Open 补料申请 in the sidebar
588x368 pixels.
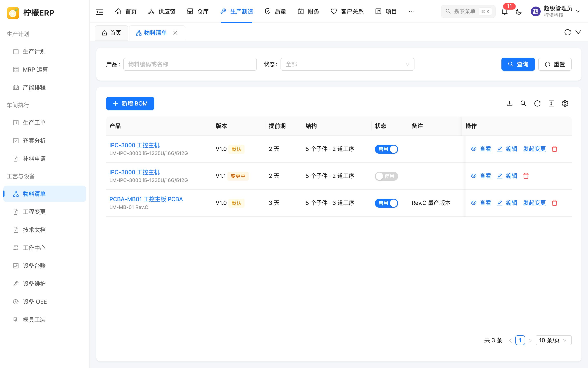click(x=45, y=159)
